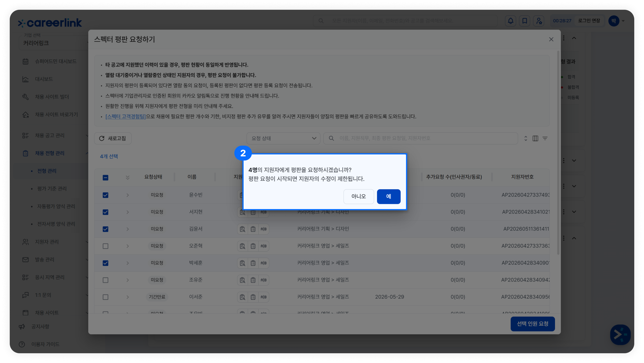The width and height of the screenshot is (644, 363).
Task: Check the checkbox for 이서준
Action: tap(106, 297)
